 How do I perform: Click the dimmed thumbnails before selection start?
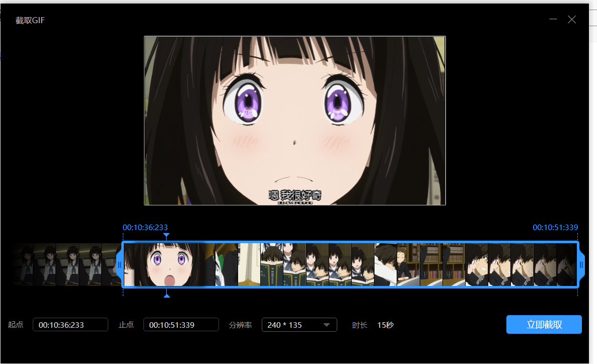(67, 265)
